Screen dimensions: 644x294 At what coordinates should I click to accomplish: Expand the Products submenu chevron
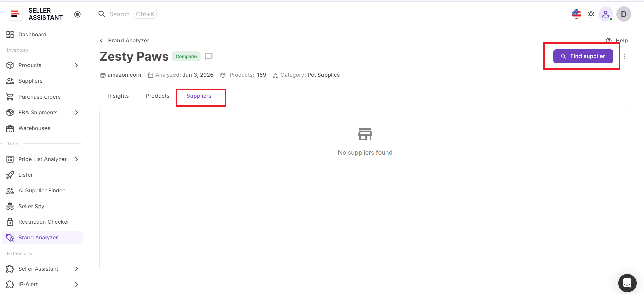pyautogui.click(x=77, y=65)
